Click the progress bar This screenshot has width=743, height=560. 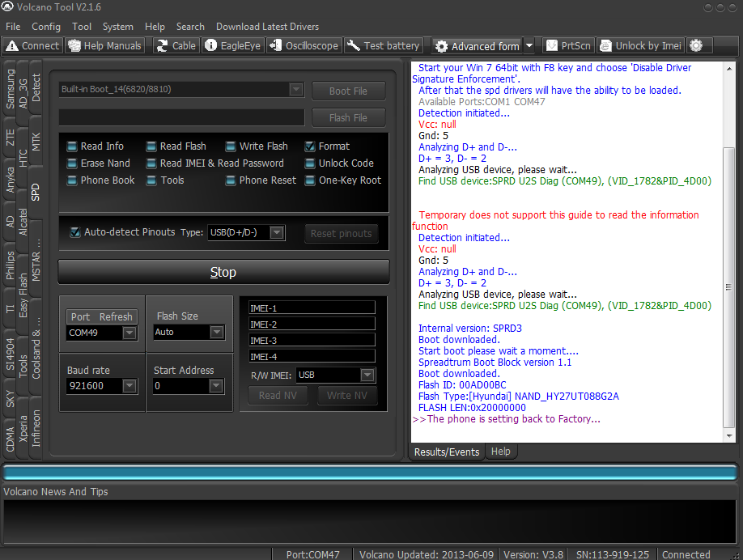371,473
